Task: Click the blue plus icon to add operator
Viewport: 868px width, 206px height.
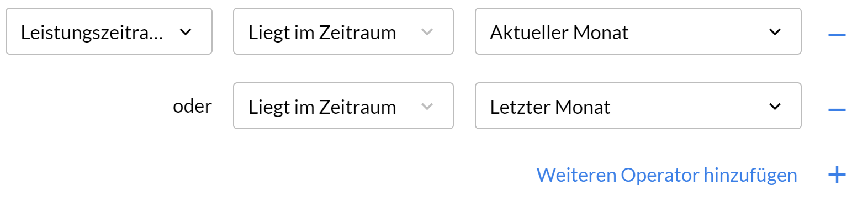Action: 837,175
